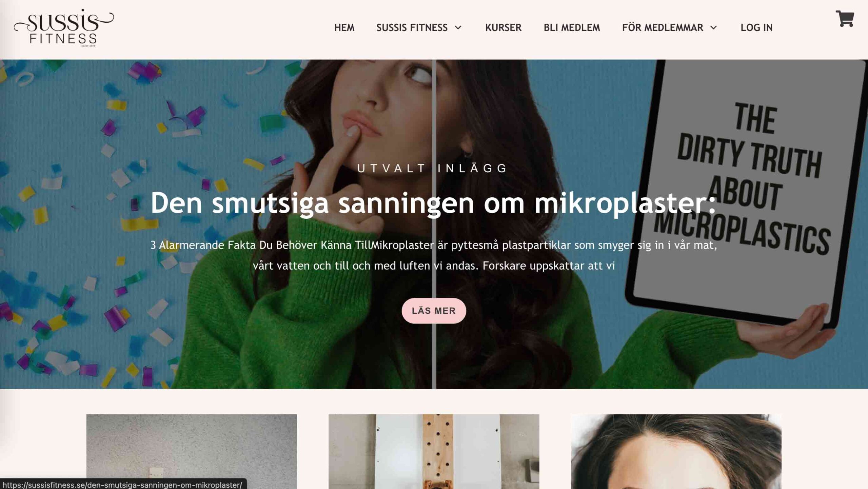868x489 pixels.
Task: Open the gray wall post thumbnail
Action: [x=192, y=451]
